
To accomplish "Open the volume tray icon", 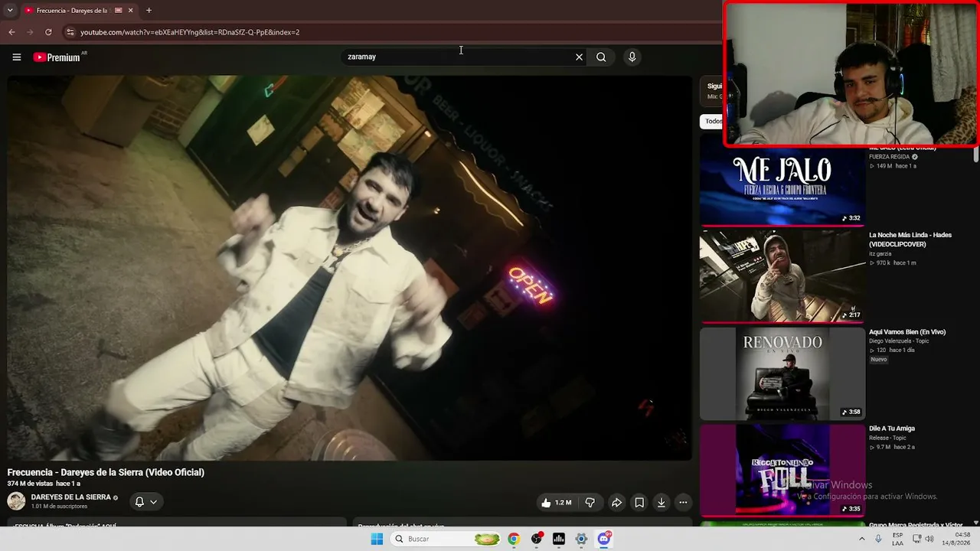I will pyautogui.click(x=929, y=539).
